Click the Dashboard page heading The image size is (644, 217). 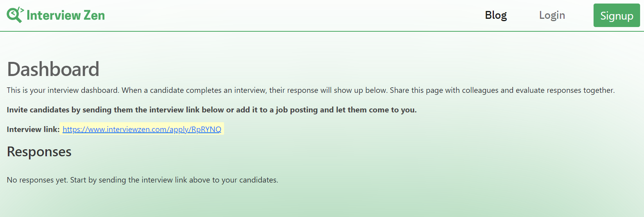click(x=53, y=69)
